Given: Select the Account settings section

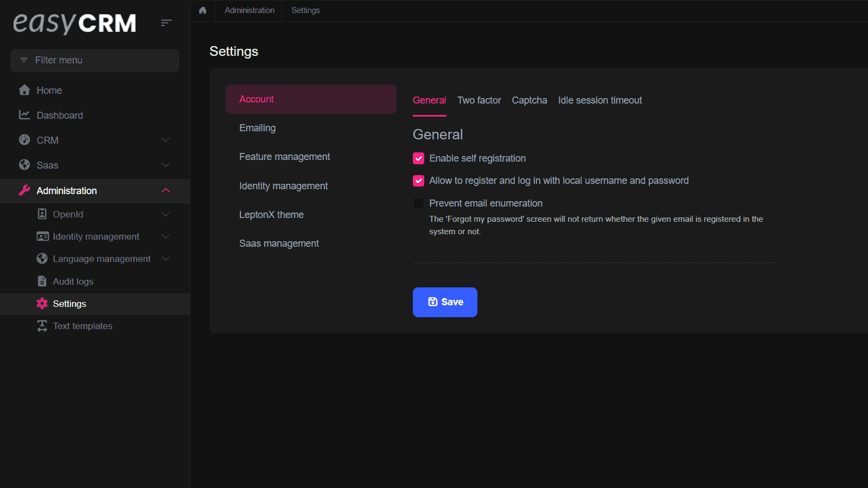Looking at the screenshot, I should click(311, 99).
